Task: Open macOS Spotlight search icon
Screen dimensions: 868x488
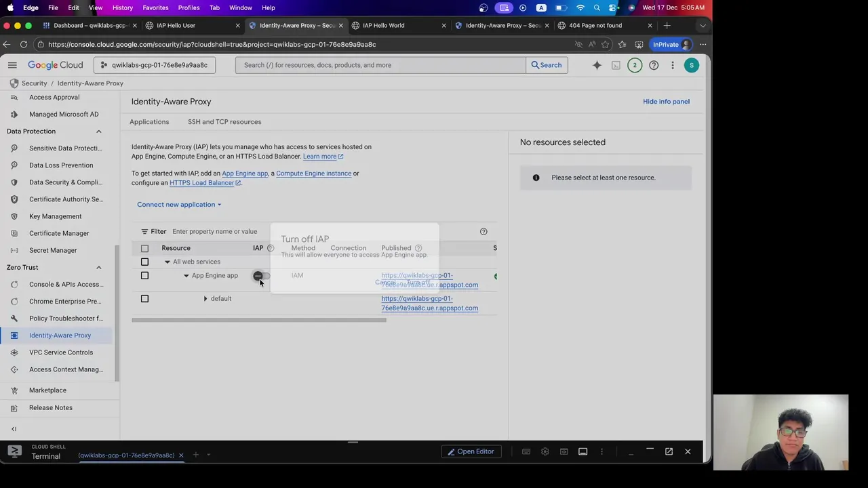Action: coord(597,8)
